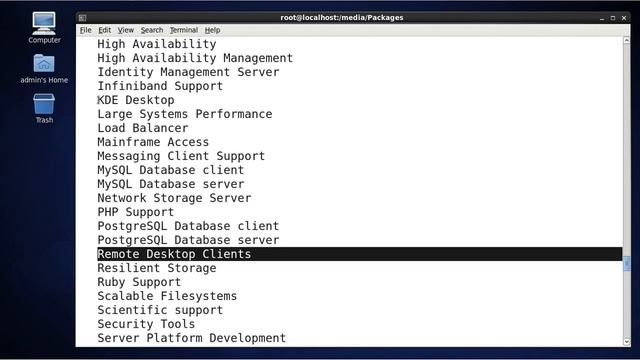Open admin's Home folder icon

[44, 68]
